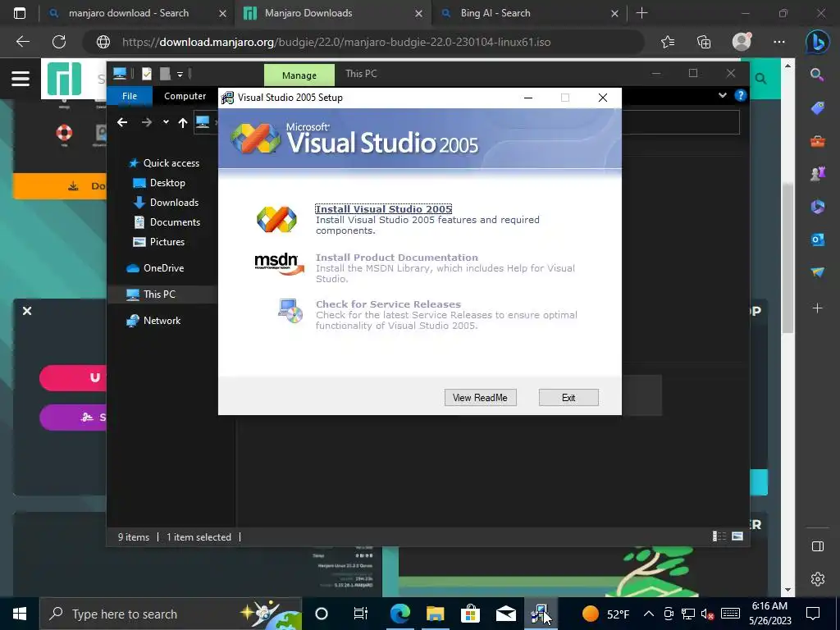Select This PC in Explorer sidebar
The height and width of the screenshot is (630, 840).
(x=151, y=294)
